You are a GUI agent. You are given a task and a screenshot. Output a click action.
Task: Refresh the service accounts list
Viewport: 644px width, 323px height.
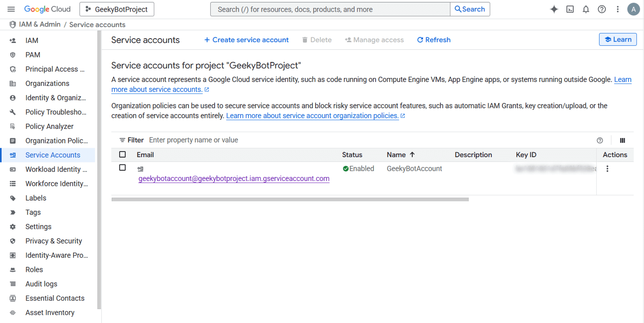point(434,40)
